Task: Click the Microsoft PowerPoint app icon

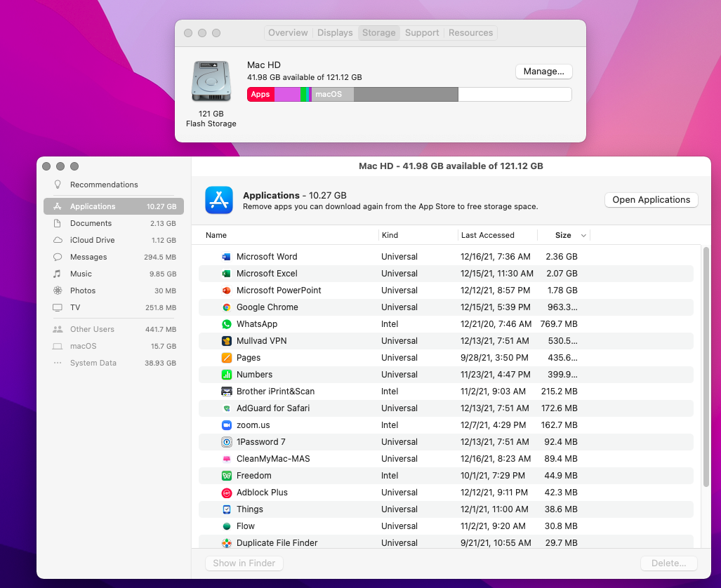Action: point(226,290)
